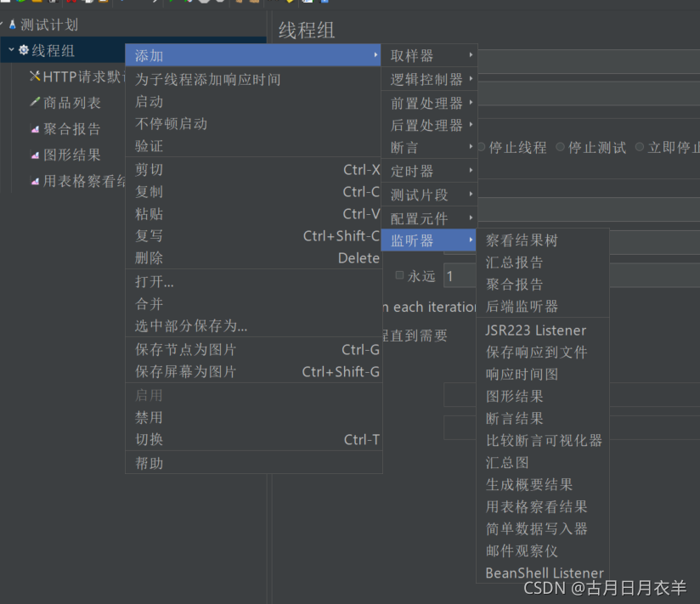
Task: Choose 切换 in the context menu
Action: [253, 439]
